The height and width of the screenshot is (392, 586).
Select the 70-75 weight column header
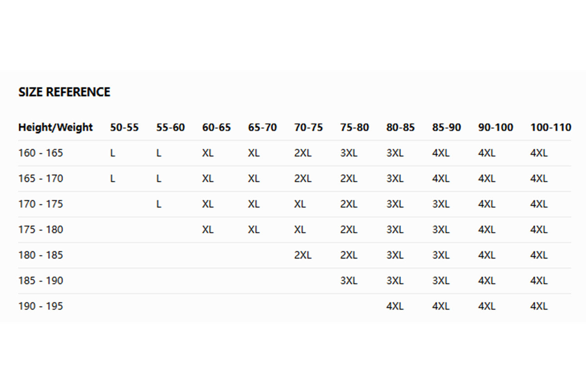[x=308, y=127]
